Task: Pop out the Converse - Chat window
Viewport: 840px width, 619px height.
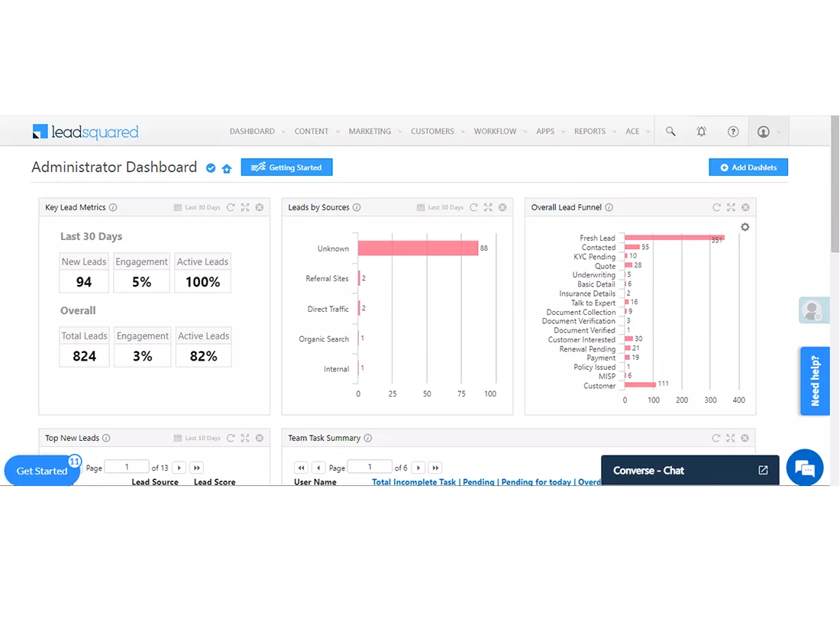Action: 763,470
